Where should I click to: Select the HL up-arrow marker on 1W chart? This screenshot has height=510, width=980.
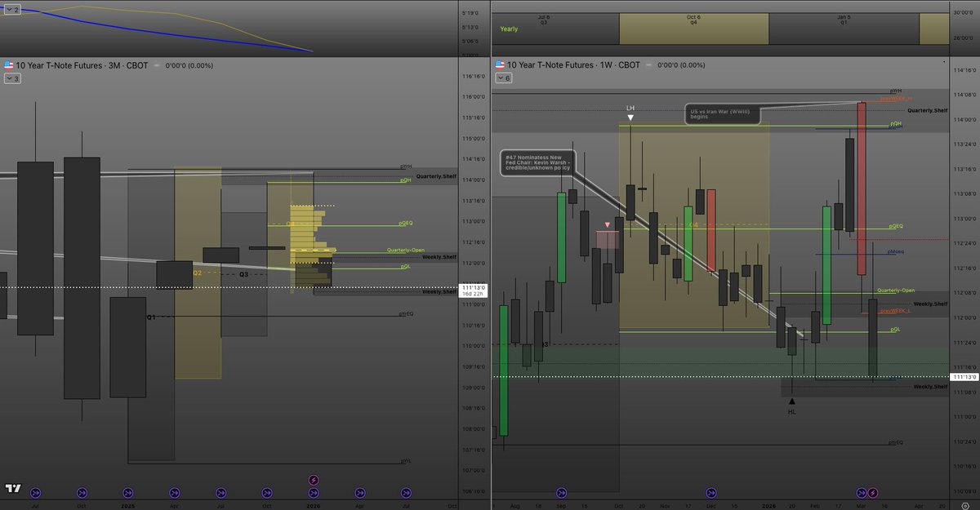coord(791,401)
